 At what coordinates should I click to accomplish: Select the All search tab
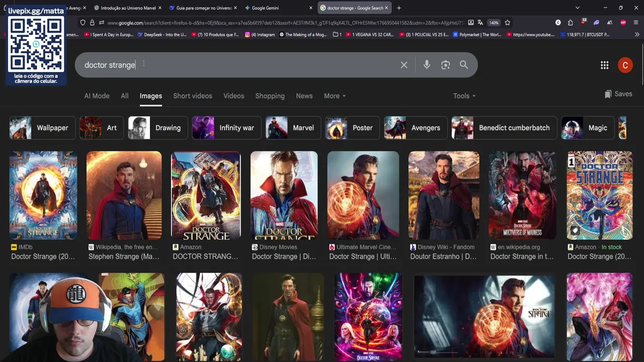(x=124, y=96)
